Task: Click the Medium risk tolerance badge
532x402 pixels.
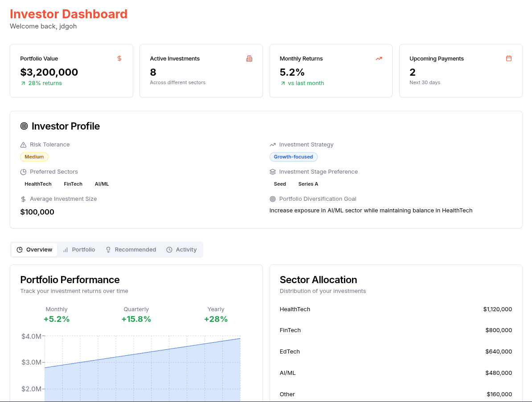Action: 34,157
